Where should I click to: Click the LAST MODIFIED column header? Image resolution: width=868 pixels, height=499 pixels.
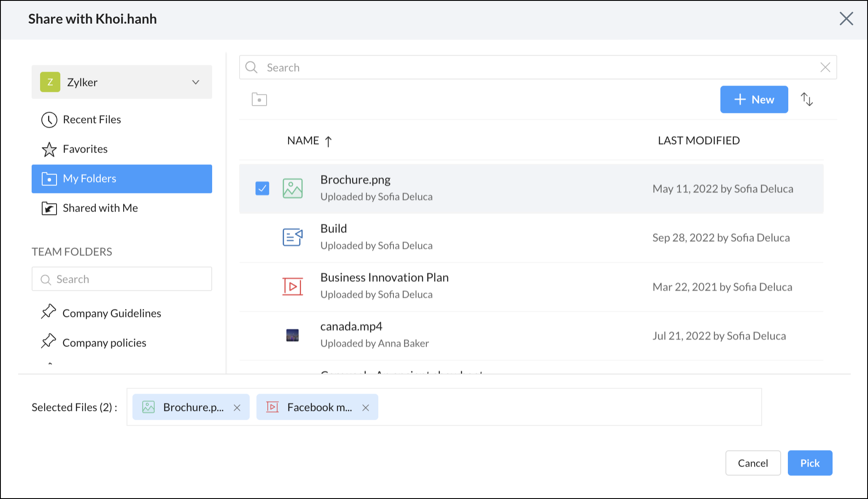pos(698,141)
